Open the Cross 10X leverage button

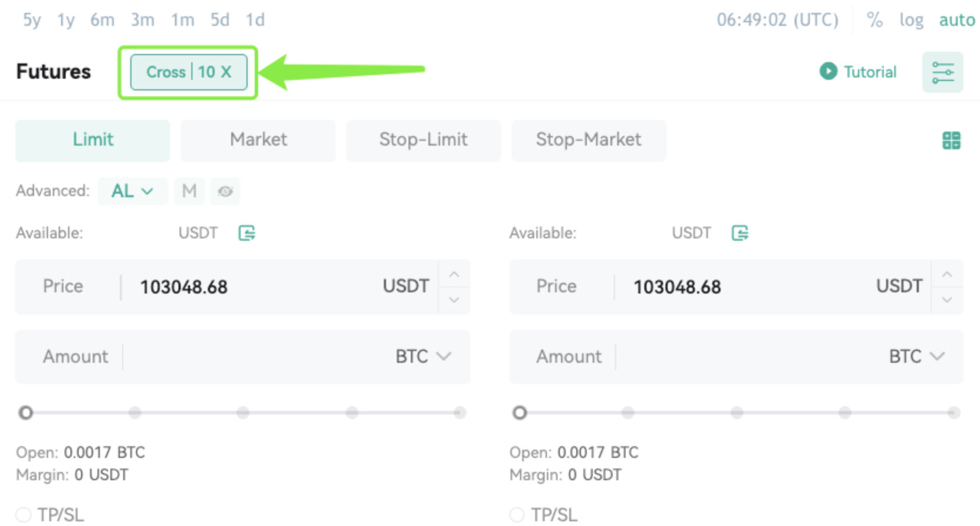point(188,72)
